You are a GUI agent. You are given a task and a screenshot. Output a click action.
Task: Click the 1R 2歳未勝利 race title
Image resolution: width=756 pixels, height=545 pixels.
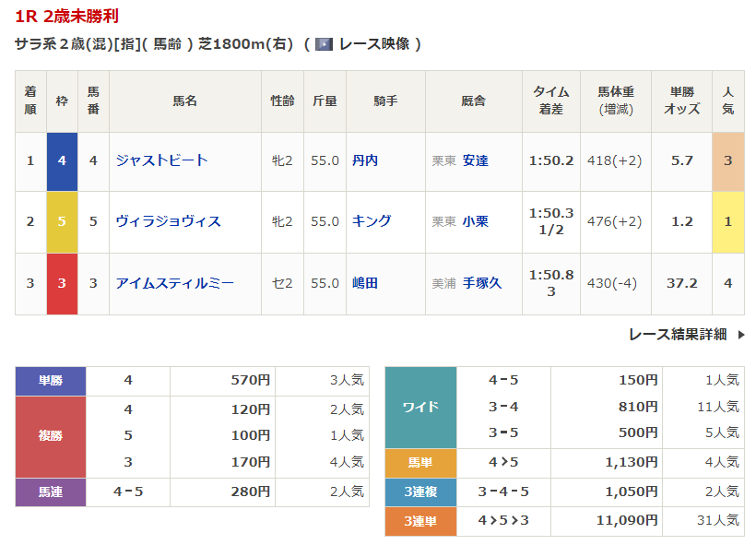pyautogui.click(x=66, y=17)
